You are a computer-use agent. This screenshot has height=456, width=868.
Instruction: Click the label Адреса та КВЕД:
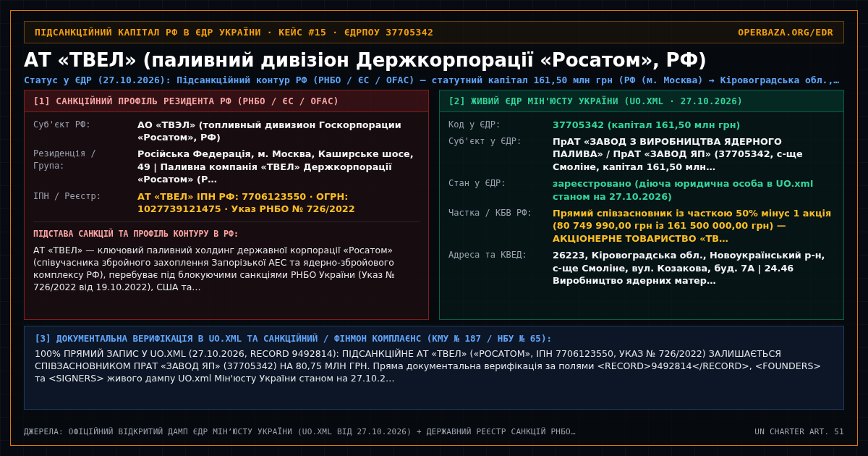click(488, 255)
